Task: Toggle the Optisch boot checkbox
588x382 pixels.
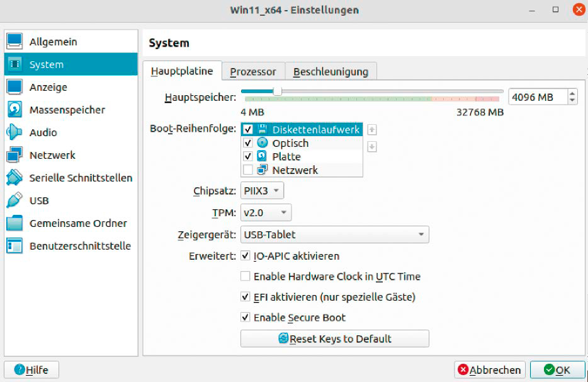Action: 248,142
